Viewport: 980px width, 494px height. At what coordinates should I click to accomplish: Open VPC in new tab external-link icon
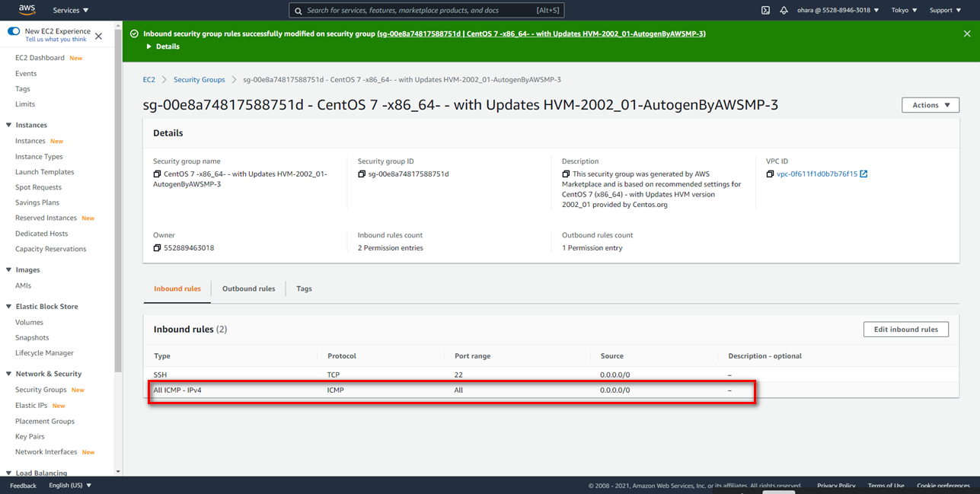[x=863, y=174]
